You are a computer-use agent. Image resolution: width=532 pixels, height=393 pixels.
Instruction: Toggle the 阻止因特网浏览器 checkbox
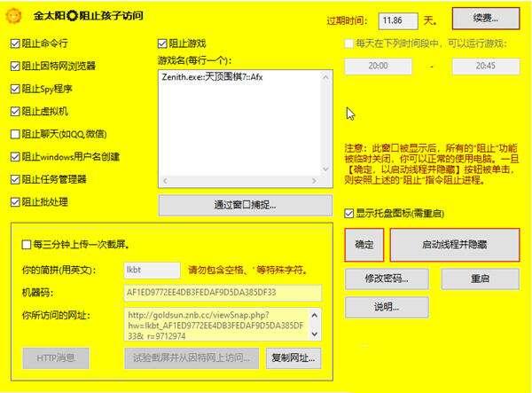click(15, 66)
